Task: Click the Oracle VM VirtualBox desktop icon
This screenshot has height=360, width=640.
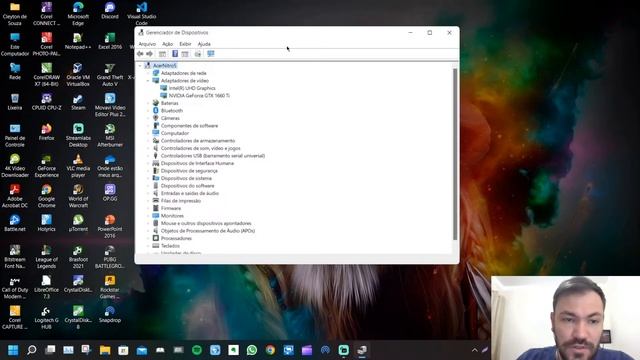Action: coord(78,74)
